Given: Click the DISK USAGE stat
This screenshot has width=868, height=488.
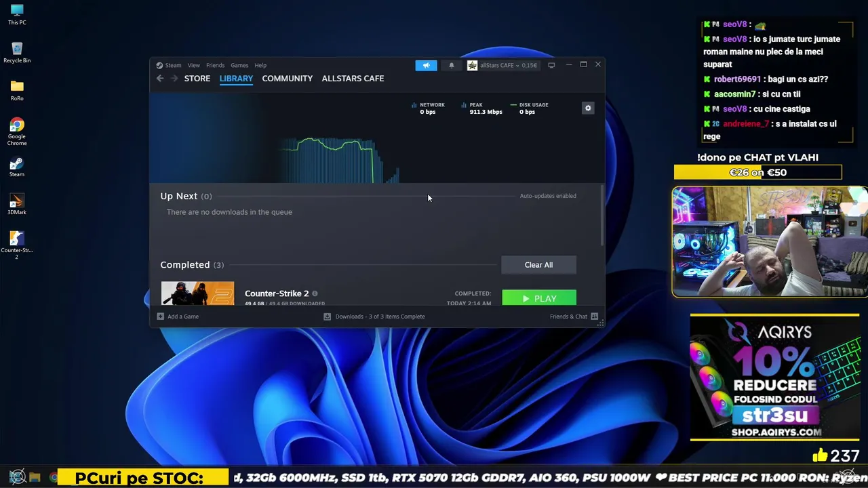Looking at the screenshot, I should point(530,108).
